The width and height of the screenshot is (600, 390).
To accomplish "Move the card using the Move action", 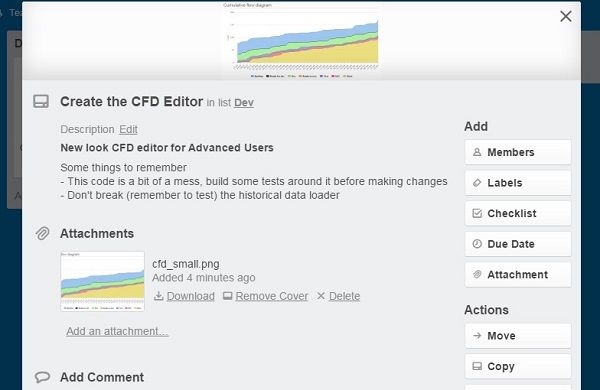I will (518, 336).
